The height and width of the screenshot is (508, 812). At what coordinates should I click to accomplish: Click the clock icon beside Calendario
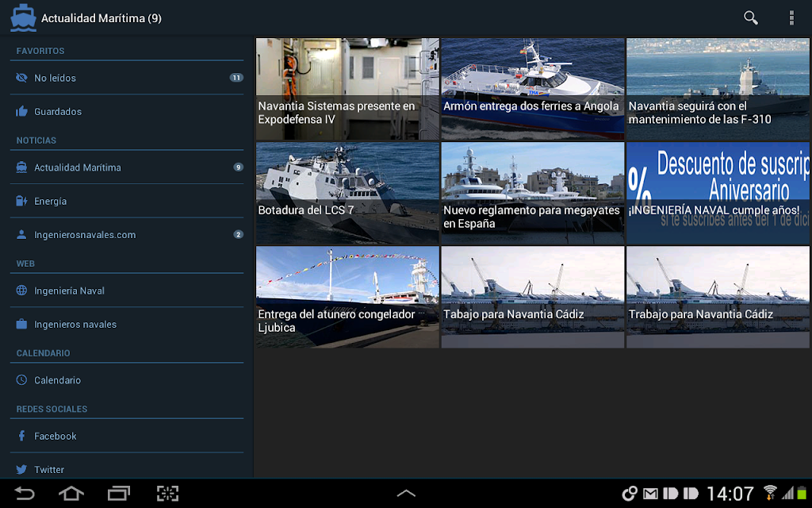(x=21, y=380)
